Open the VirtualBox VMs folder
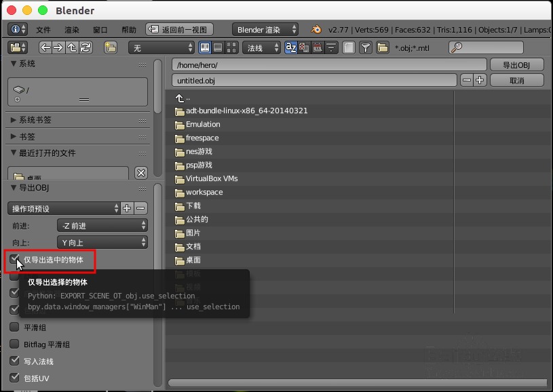 click(206, 178)
